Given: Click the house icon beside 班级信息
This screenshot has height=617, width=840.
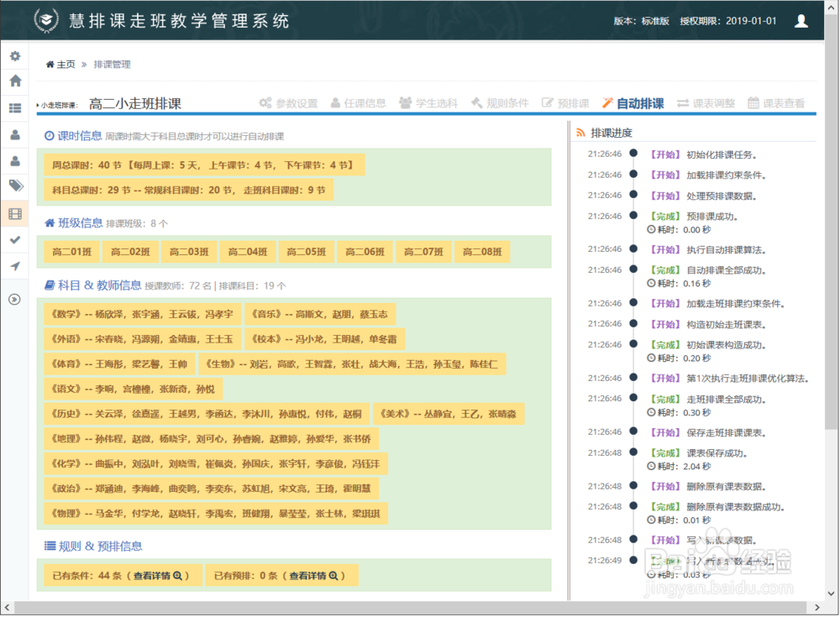Looking at the screenshot, I should point(50,222).
